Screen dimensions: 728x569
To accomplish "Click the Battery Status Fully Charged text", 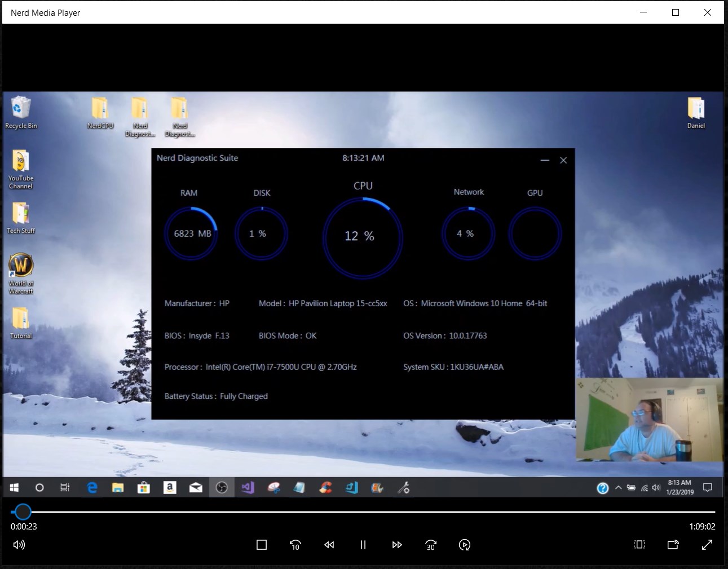I will click(x=216, y=396).
